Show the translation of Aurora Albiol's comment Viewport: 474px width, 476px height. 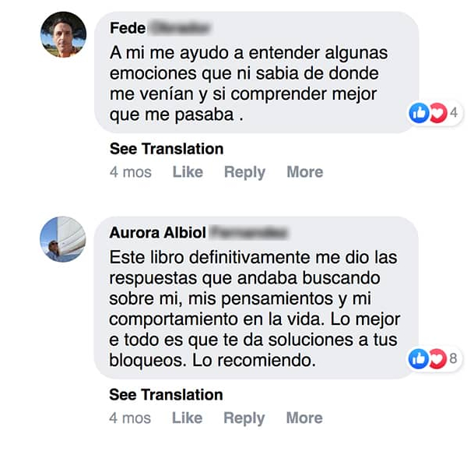(166, 394)
